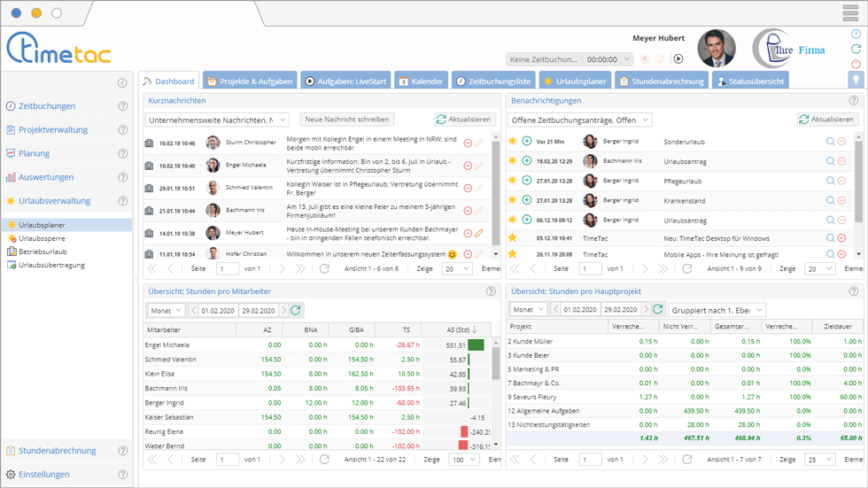
Task: Click the red power logout icon
Action: (x=856, y=64)
